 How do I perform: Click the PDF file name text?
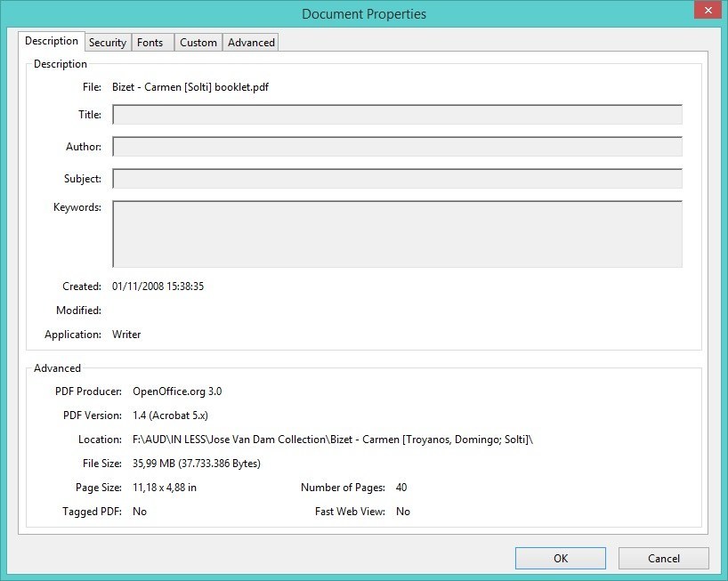(x=190, y=86)
